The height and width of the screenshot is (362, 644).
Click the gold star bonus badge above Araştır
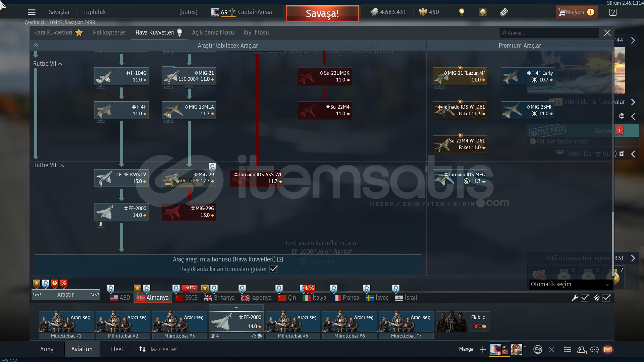[x=37, y=284]
